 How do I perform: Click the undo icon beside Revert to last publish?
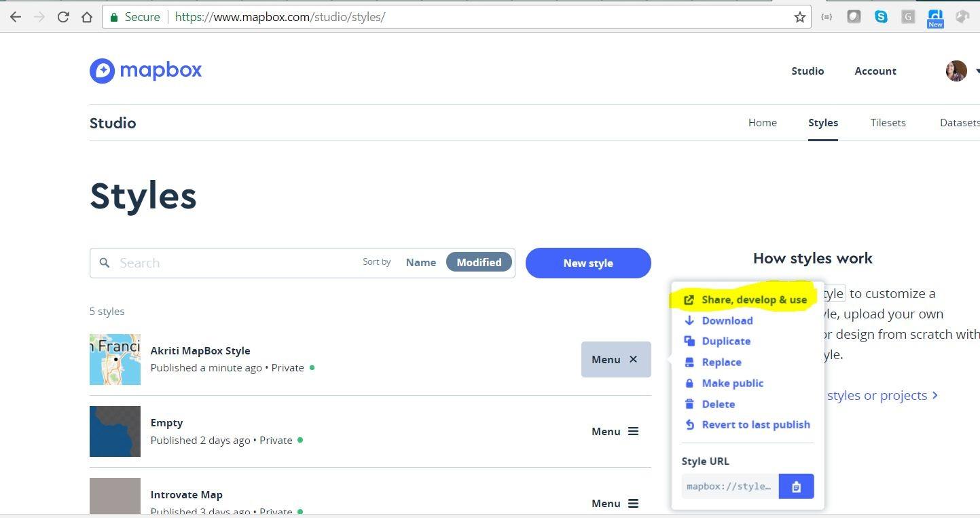689,424
